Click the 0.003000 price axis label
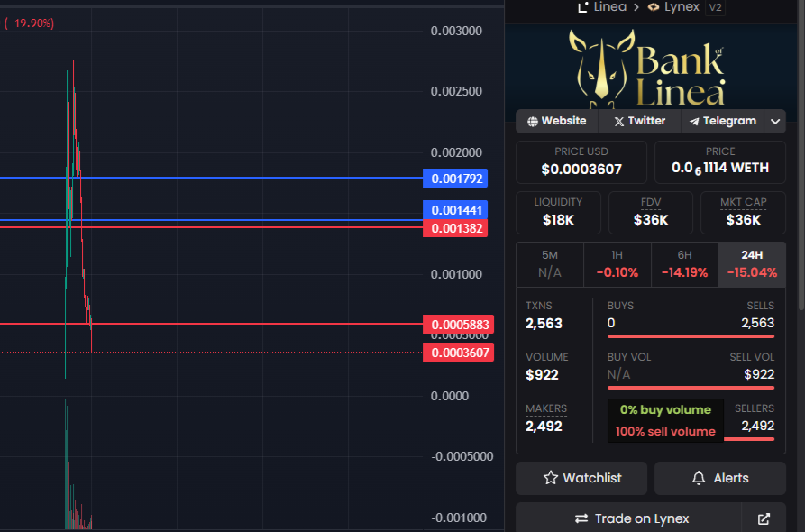 [x=456, y=31]
